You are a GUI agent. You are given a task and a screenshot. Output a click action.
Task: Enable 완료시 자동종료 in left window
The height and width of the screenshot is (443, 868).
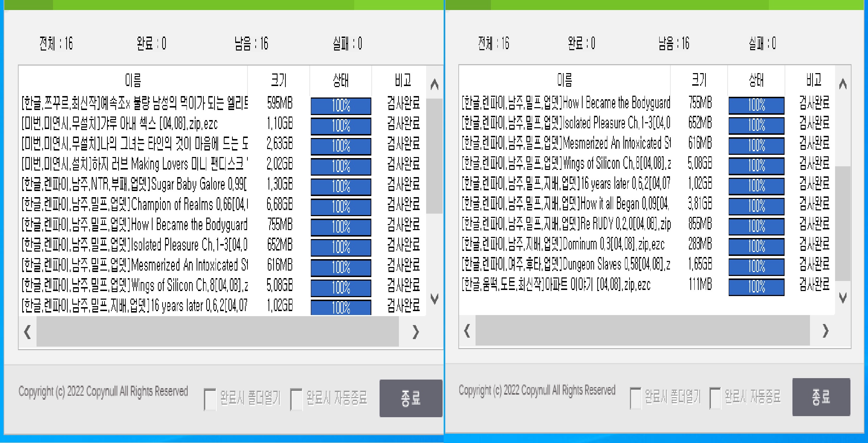(296, 399)
